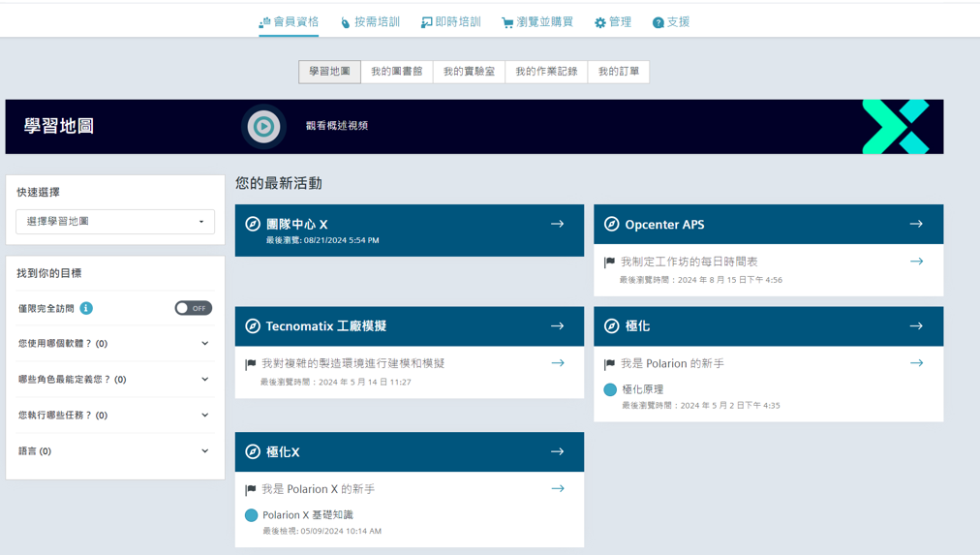Click the arrow on 團隊中心 X card

point(558,224)
